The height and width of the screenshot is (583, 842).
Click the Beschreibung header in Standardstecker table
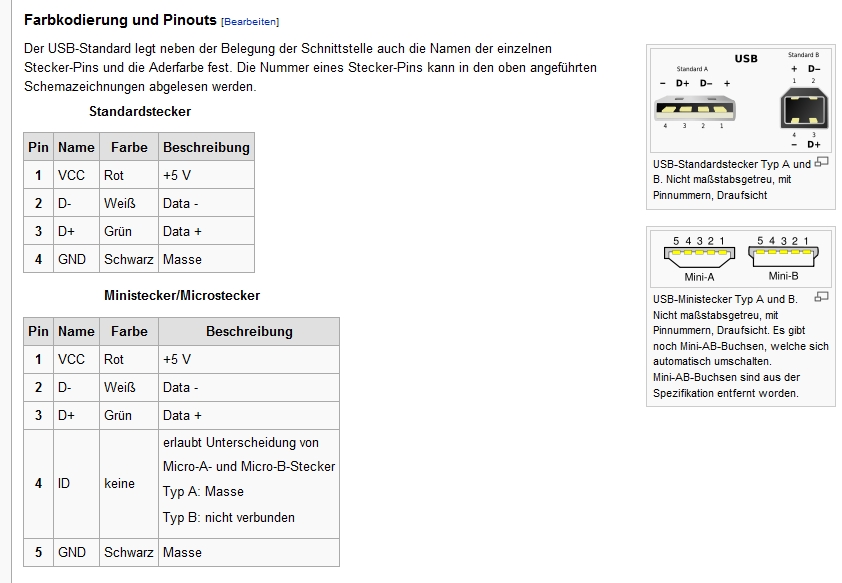click(x=206, y=147)
